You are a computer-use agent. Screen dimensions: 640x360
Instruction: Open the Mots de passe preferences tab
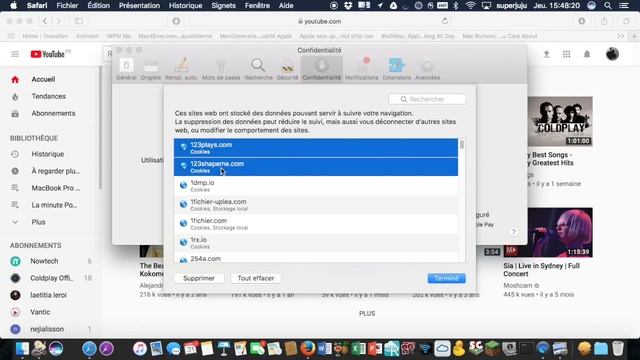point(221,69)
